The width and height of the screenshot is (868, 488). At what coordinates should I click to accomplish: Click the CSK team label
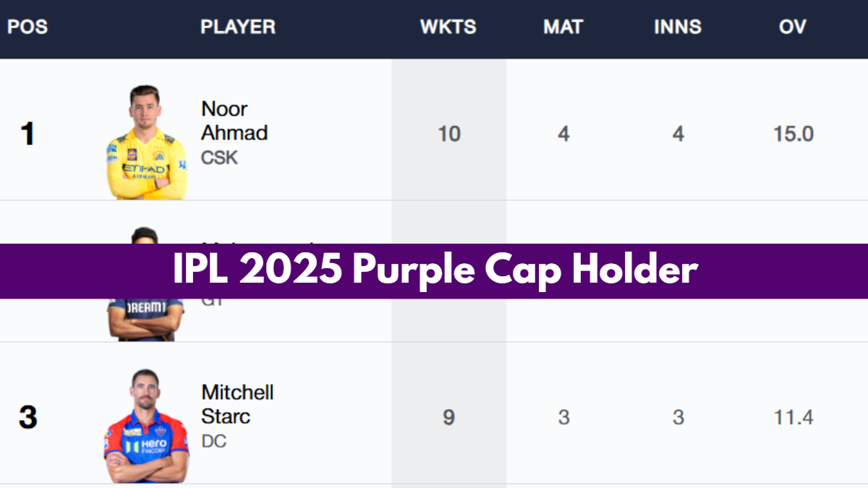[219, 157]
